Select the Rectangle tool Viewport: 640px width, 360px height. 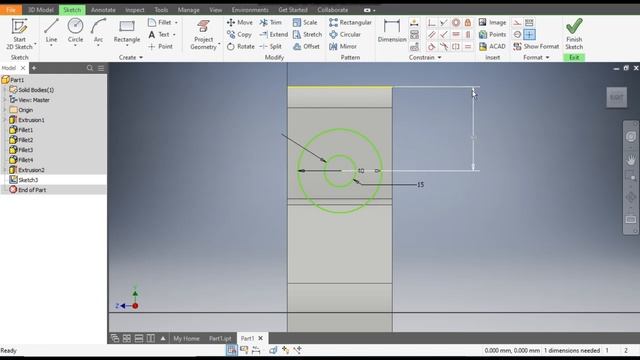[127, 31]
